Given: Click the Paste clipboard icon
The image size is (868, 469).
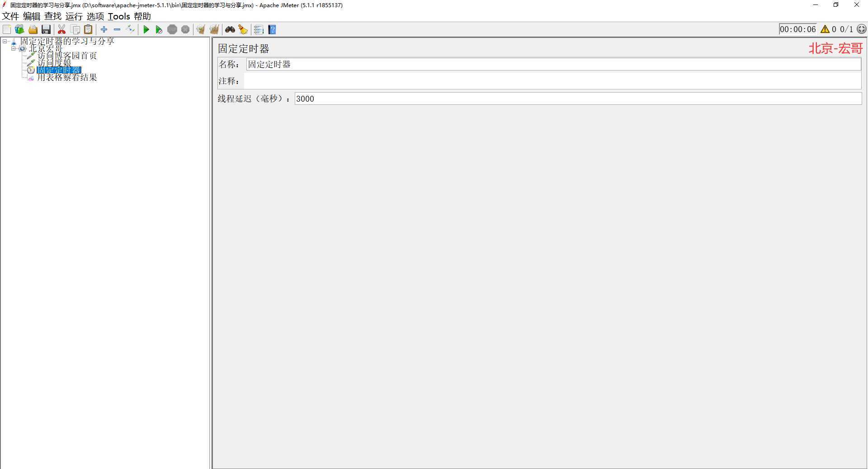Looking at the screenshot, I should click(89, 30).
